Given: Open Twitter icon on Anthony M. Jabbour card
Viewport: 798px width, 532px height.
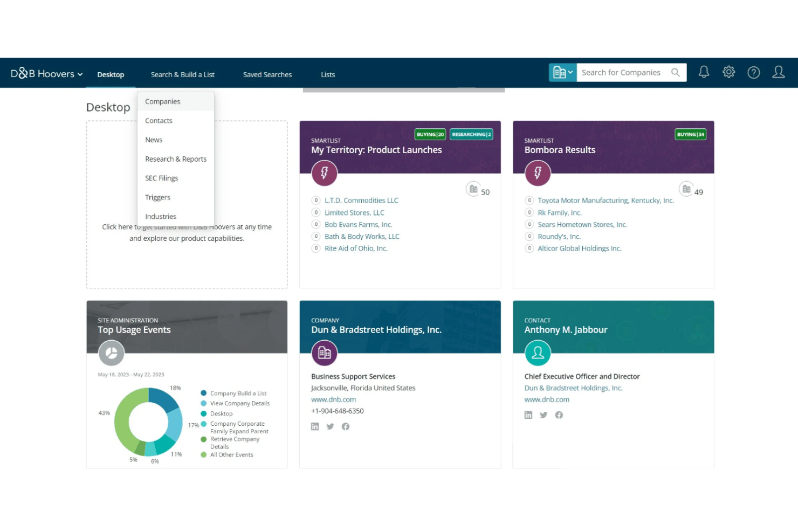Looking at the screenshot, I should (544, 415).
